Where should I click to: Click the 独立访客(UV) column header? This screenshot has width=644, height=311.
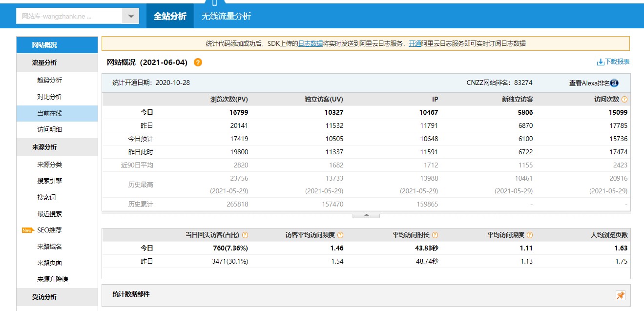pyautogui.click(x=324, y=99)
